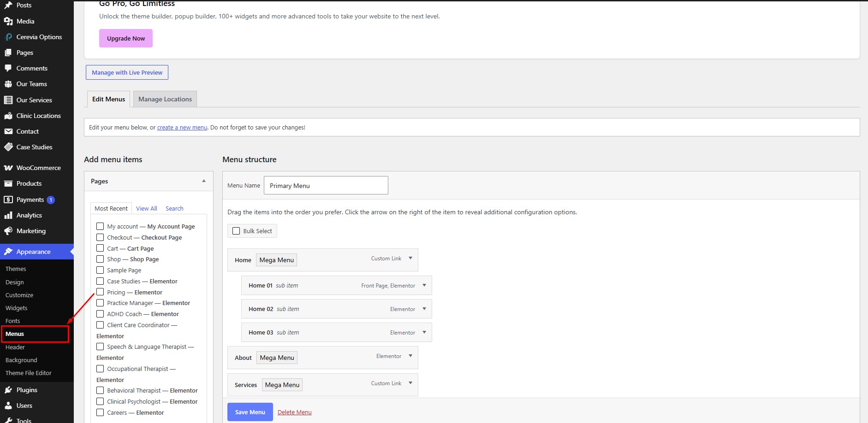Image resolution: width=868 pixels, height=423 pixels.
Task: Open the Widgets submenu item
Action: (x=17, y=308)
